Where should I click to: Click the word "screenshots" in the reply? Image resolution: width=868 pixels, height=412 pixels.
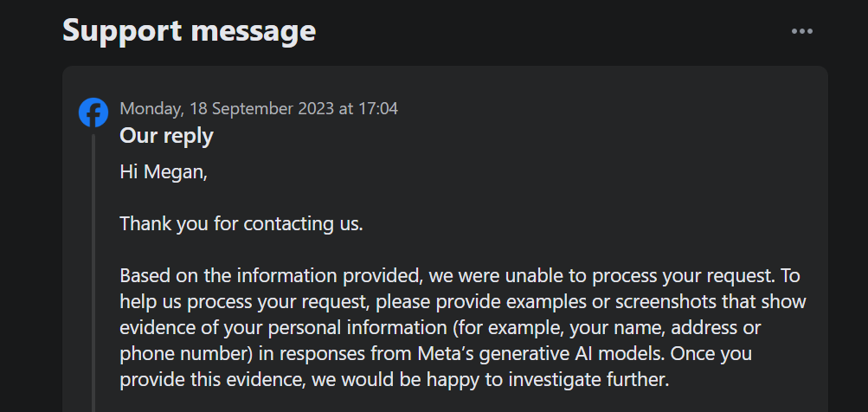677,302
